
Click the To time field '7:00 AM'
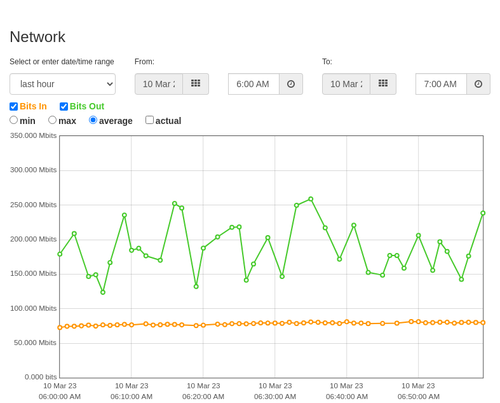pyautogui.click(x=441, y=84)
